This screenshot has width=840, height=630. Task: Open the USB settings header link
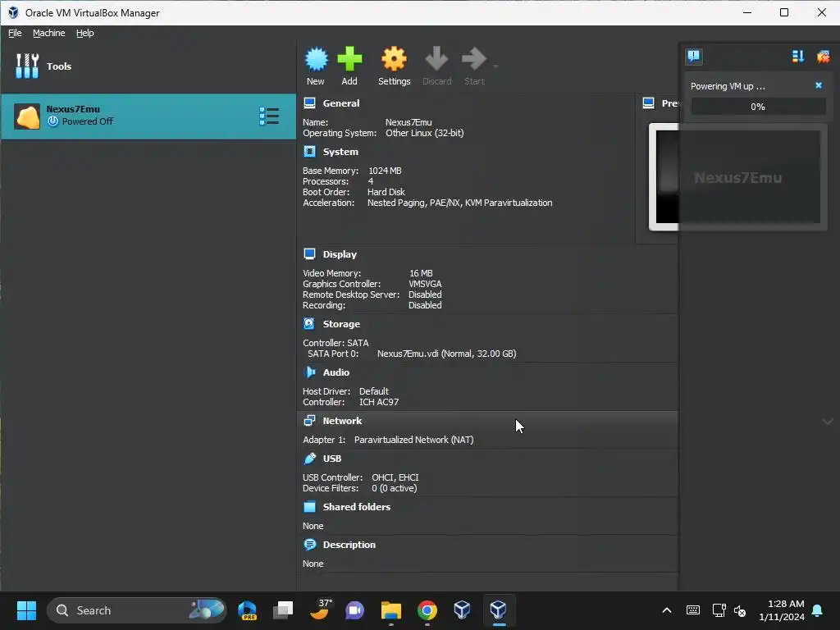click(x=332, y=459)
